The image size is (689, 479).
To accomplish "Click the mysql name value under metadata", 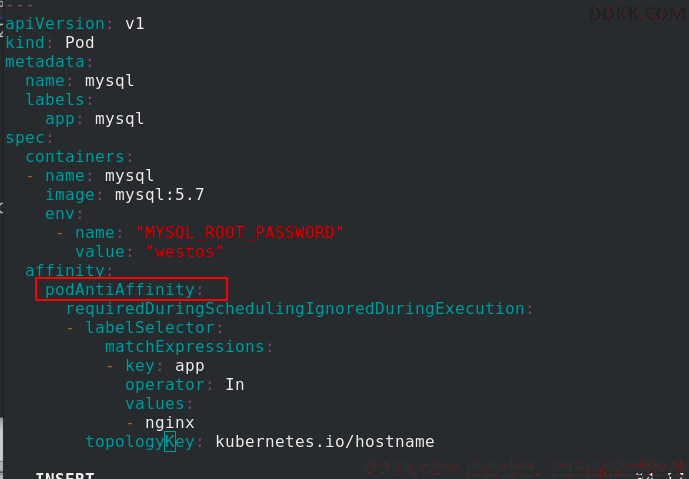I will 109,81.
